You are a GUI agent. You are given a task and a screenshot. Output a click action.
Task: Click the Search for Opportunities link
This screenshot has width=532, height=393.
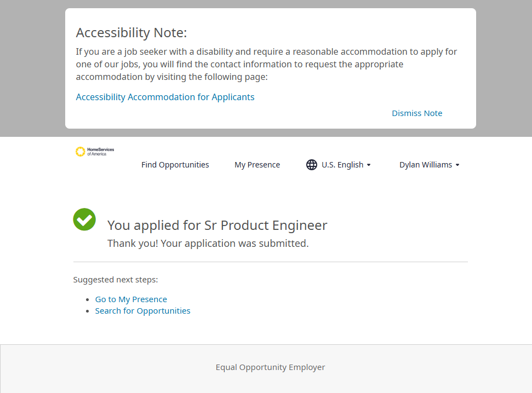pyautogui.click(x=142, y=311)
